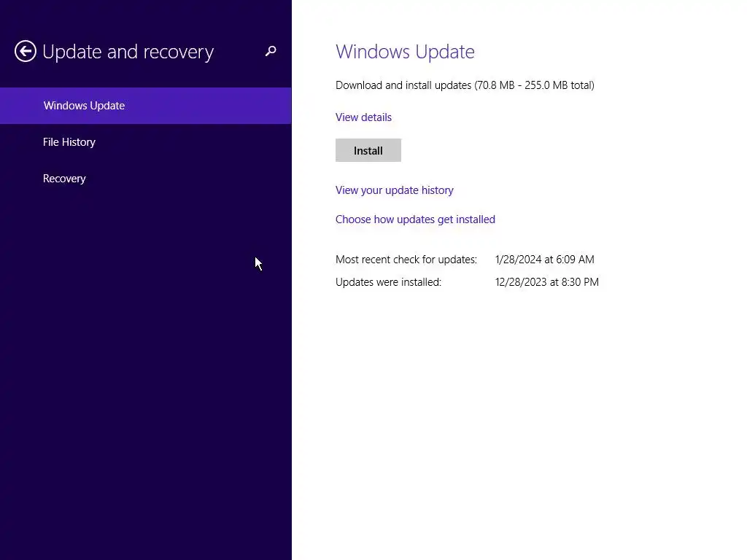Click the 'Most recent check for updates:' label

(406, 260)
